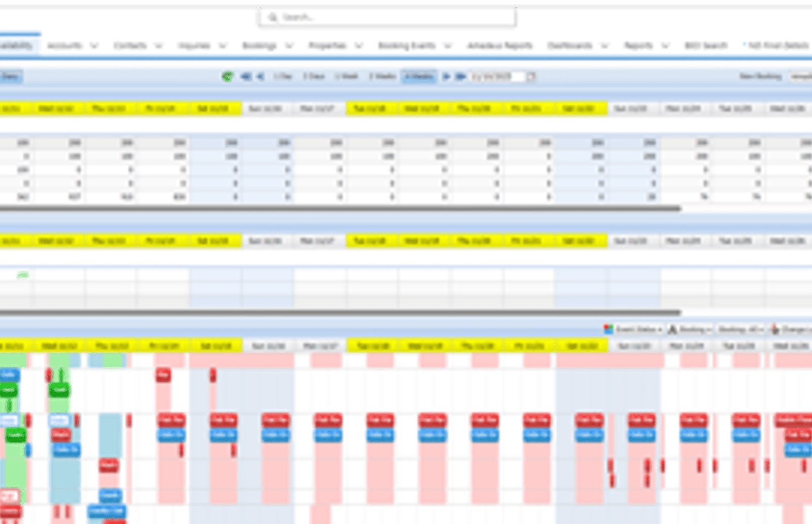The width and height of the screenshot is (812, 524).
Task: Go to previous period with the single left arrow
Action: (260, 77)
